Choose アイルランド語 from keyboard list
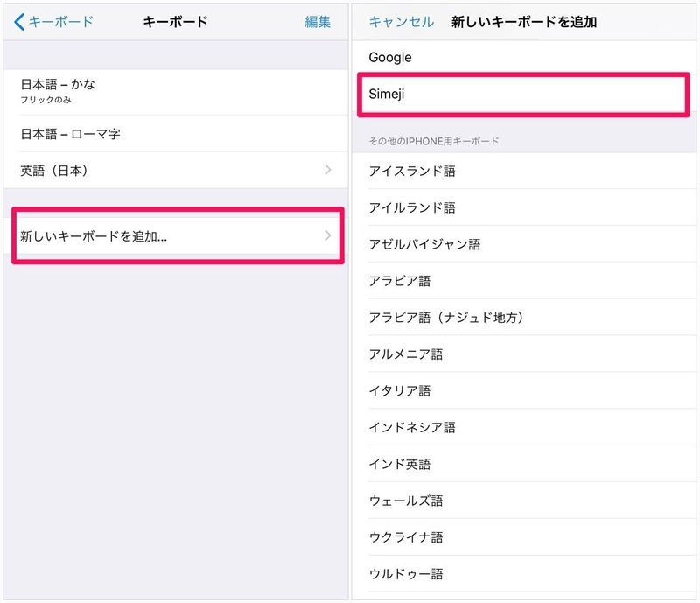 point(523,207)
